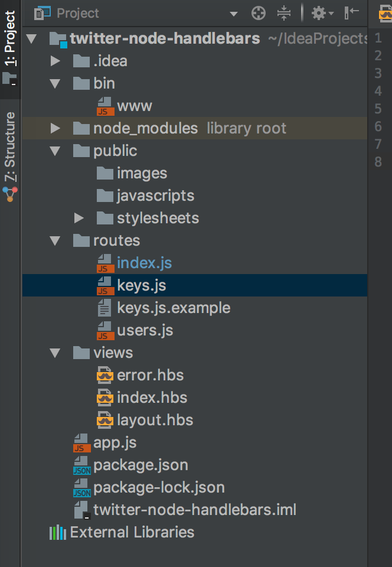Click the JS file icon beside app.js

(x=81, y=443)
